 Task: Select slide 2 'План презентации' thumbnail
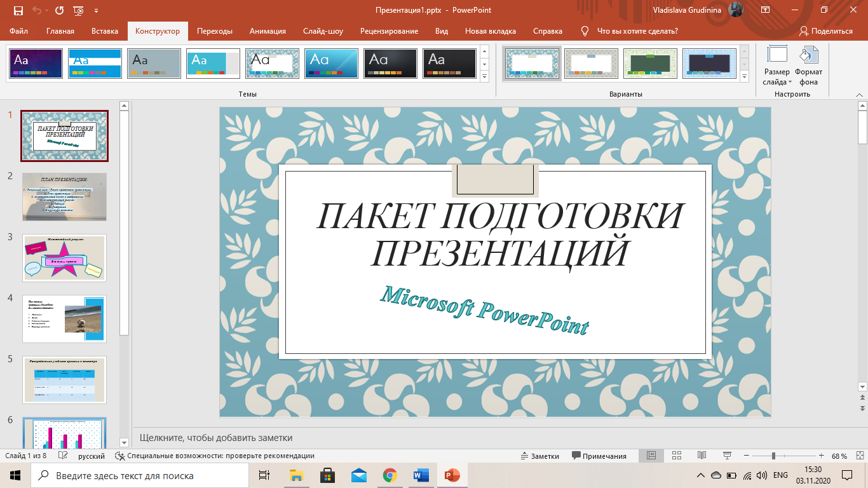pos(64,196)
